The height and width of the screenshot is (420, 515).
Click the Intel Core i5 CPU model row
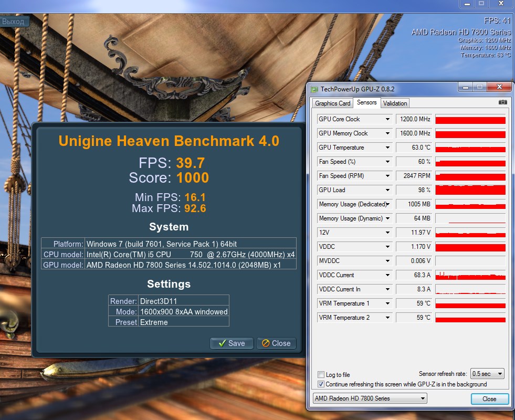[169, 255]
